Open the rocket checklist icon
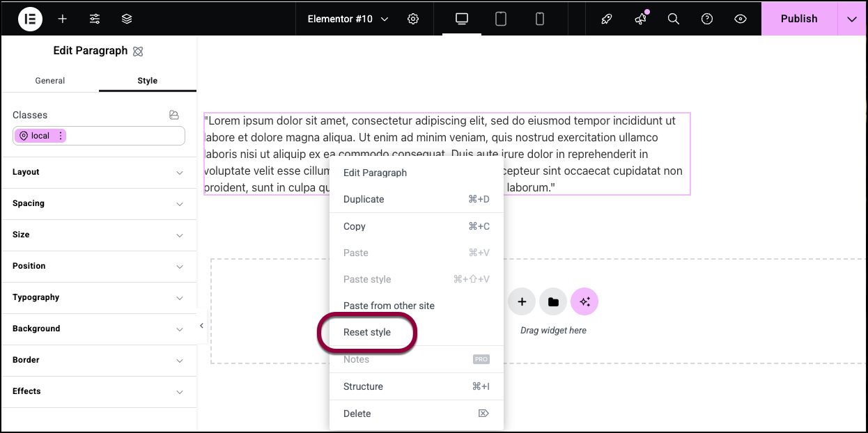Image resolution: width=868 pixels, height=433 pixels. [x=606, y=19]
